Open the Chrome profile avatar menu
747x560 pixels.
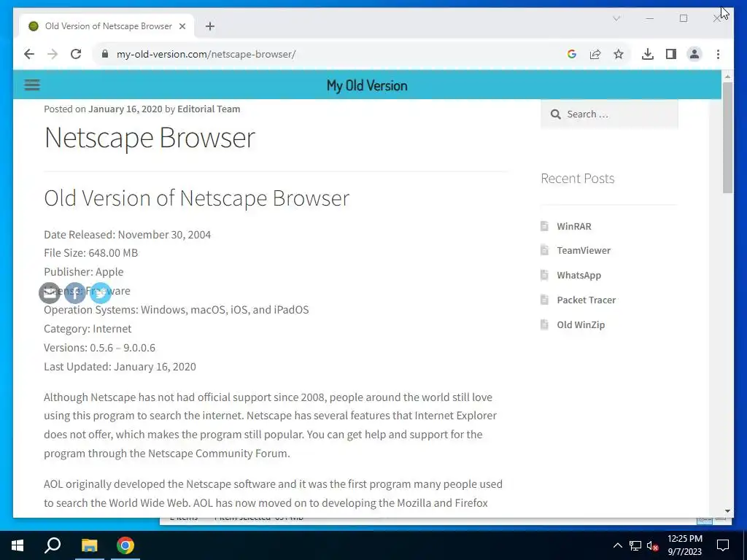point(694,54)
